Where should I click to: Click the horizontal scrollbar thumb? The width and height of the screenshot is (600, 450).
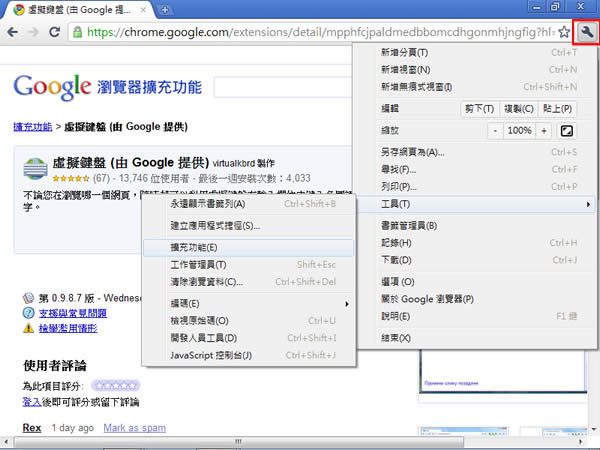239,442
